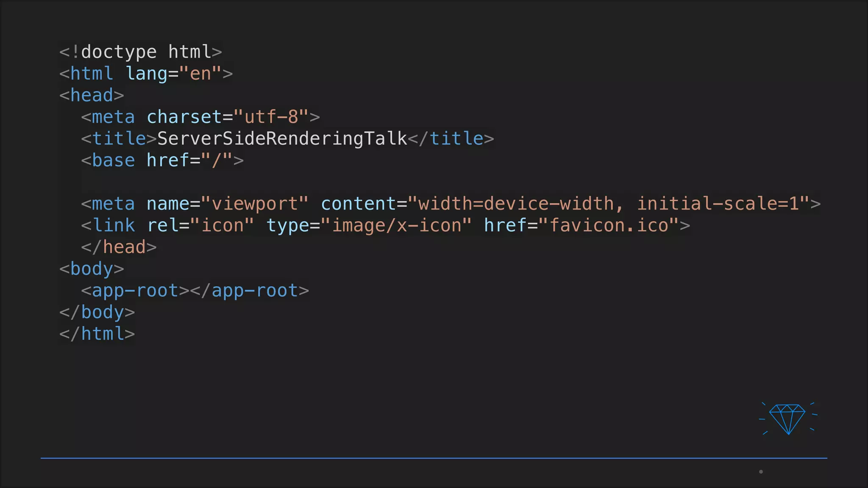Click the doctype html declaration text
Screen dimensions: 868x488
[x=140, y=52]
